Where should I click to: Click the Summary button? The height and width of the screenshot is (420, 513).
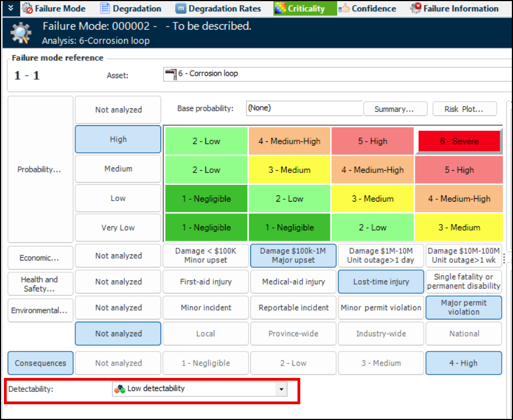pos(394,109)
